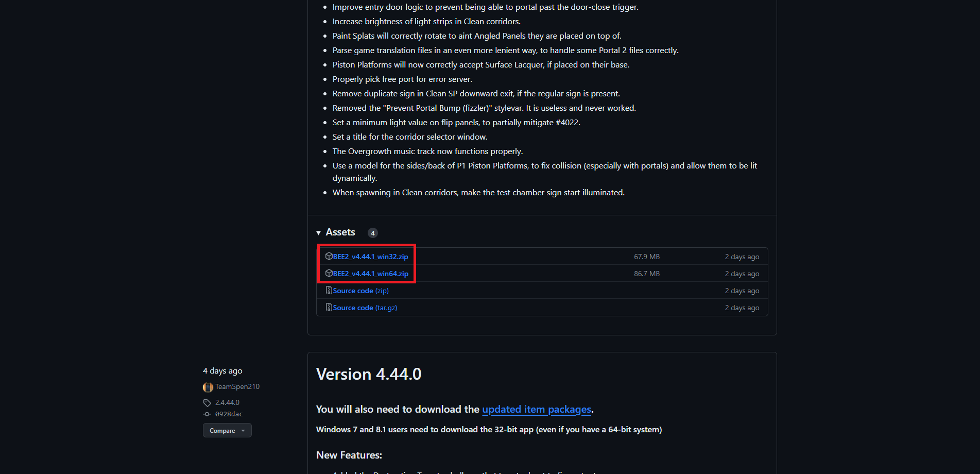Click the Compare dropdown caret arrow
Viewport: 980px width, 474px height.
tap(243, 431)
